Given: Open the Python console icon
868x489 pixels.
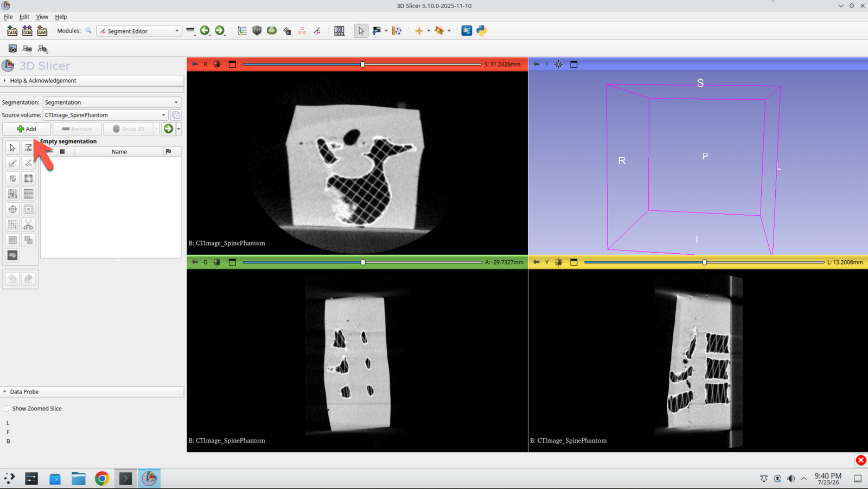Looking at the screenshot, I should click(x=482, y=31).
